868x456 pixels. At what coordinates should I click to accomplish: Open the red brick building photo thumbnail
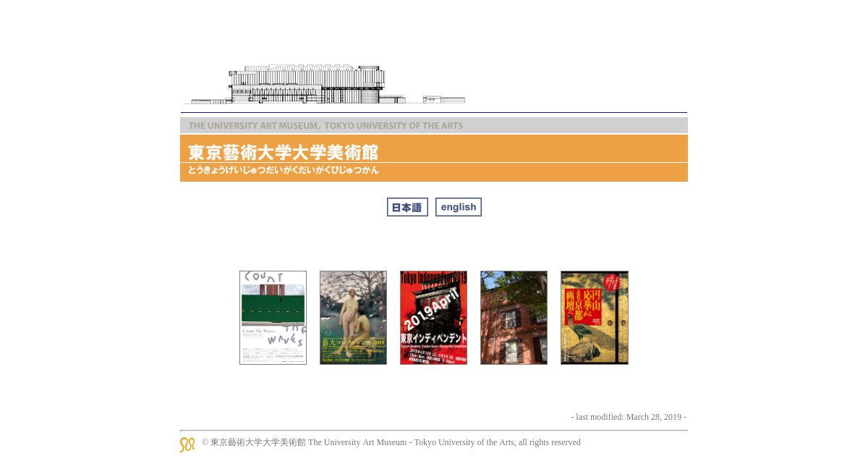coord(514,318)
